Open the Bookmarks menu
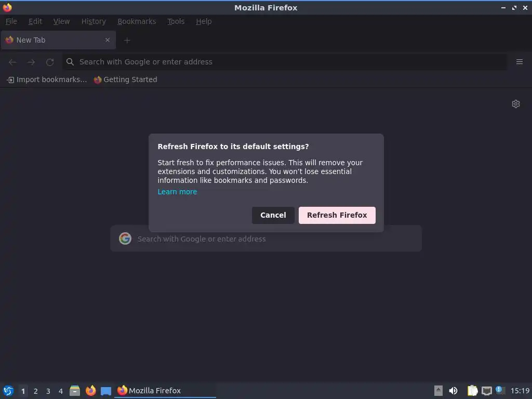This screenshot has width=532, height=399. (137, 21)
